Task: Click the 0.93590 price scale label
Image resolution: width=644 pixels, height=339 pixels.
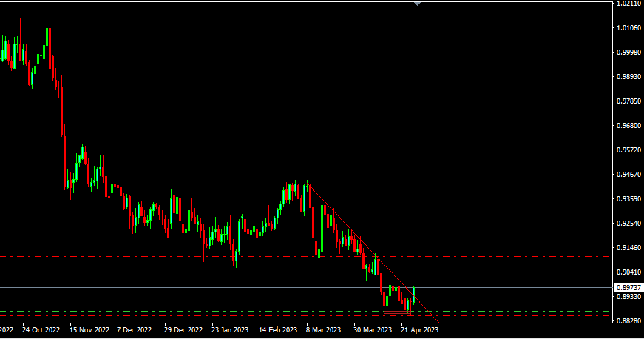Action: click(628, 199)
